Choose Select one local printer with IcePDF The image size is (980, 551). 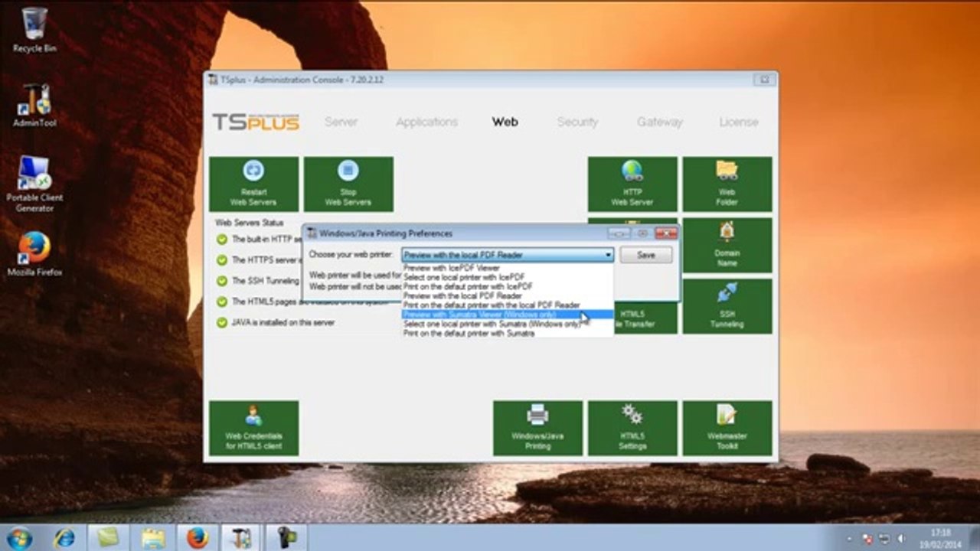coord(508,277)
